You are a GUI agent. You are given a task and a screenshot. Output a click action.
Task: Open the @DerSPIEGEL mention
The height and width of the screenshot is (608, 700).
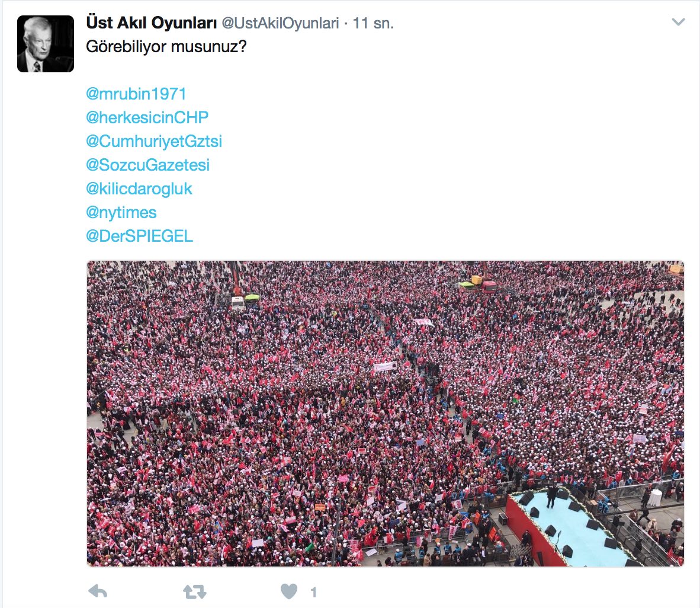point(139,236)
